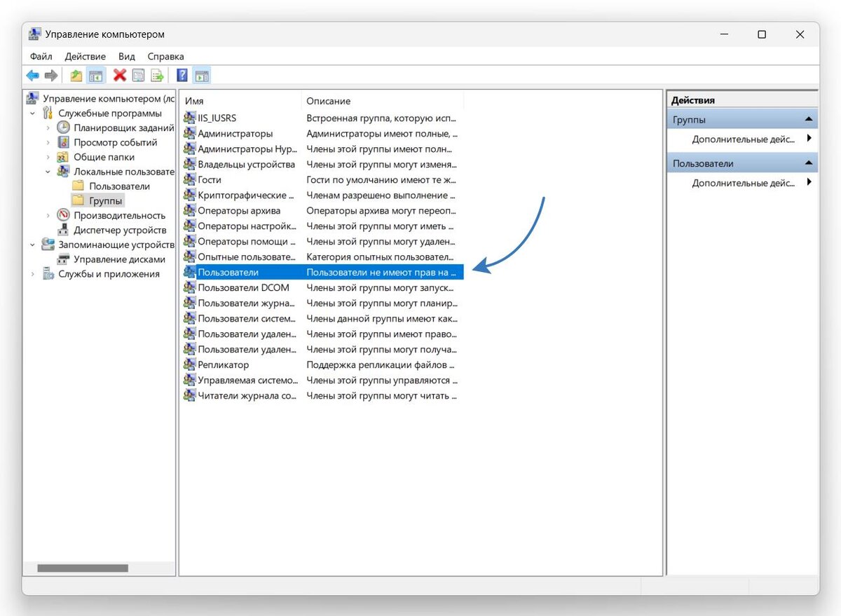The image size is (841, 616).
Task: Go up one level with the folder-arrow icon
Action: pyautogui.click(x=76, y=76)
